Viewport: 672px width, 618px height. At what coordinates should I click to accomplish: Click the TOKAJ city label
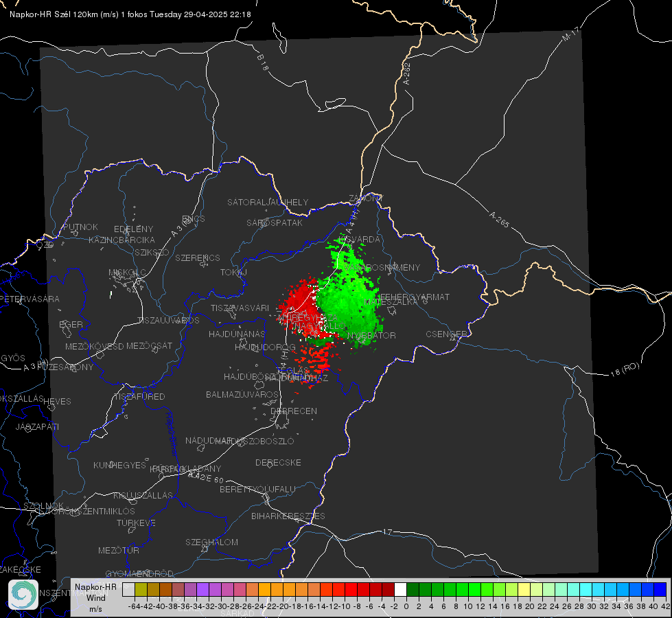pos(233,273)
